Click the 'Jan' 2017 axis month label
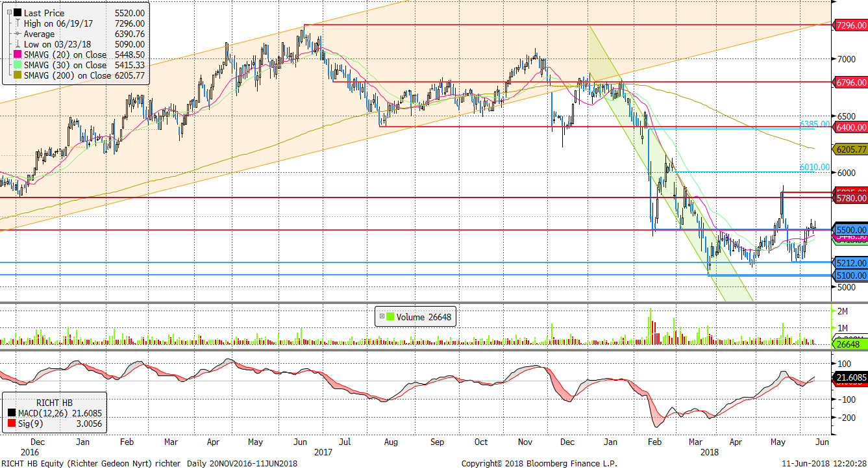The height and width of the screenshot is (469, 868). point(82,442)
